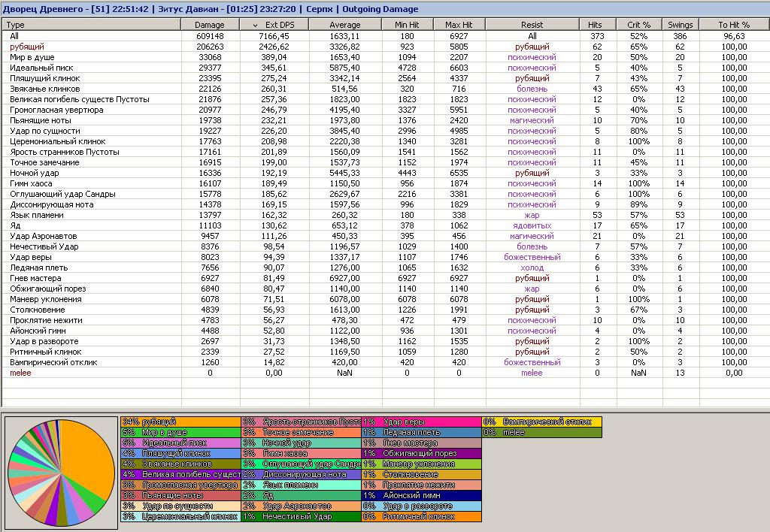Image resolution: width=770 pixels, height=532 pixels.
Task: Click the Ext DPS header with sort arrow
Action: click(x=274, y=25)
